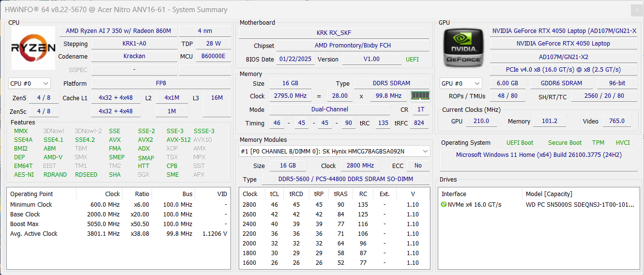Click the green NVMe drive status checkmark

[444, 204]
